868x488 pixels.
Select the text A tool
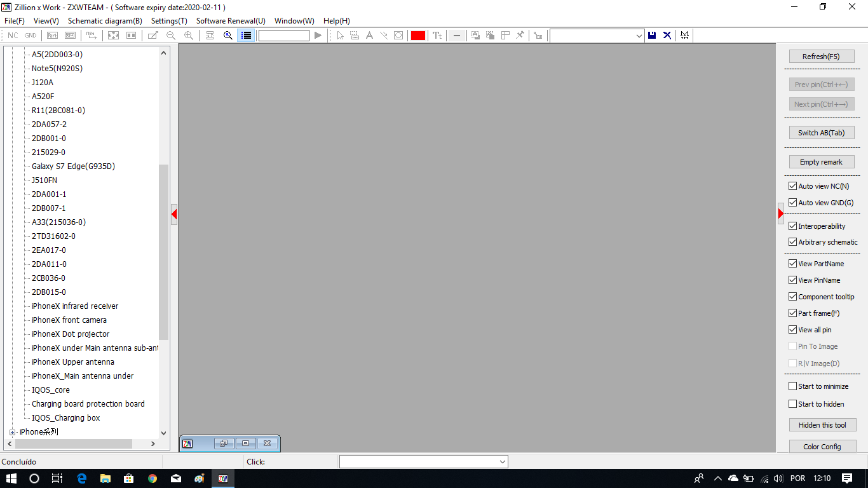[x=369, y=36]
